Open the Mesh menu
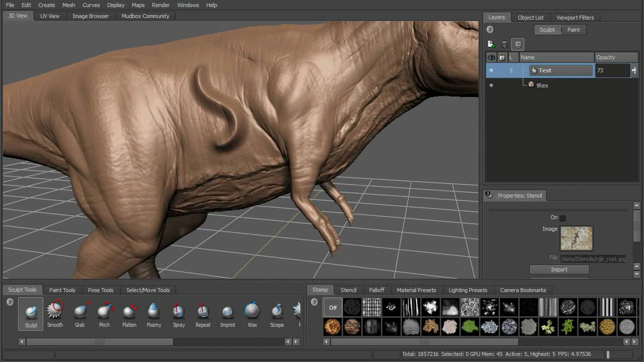 [x=68, y=5]
